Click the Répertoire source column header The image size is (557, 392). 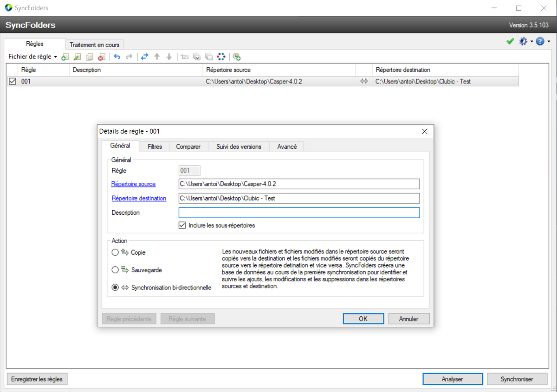coord(279,70)
